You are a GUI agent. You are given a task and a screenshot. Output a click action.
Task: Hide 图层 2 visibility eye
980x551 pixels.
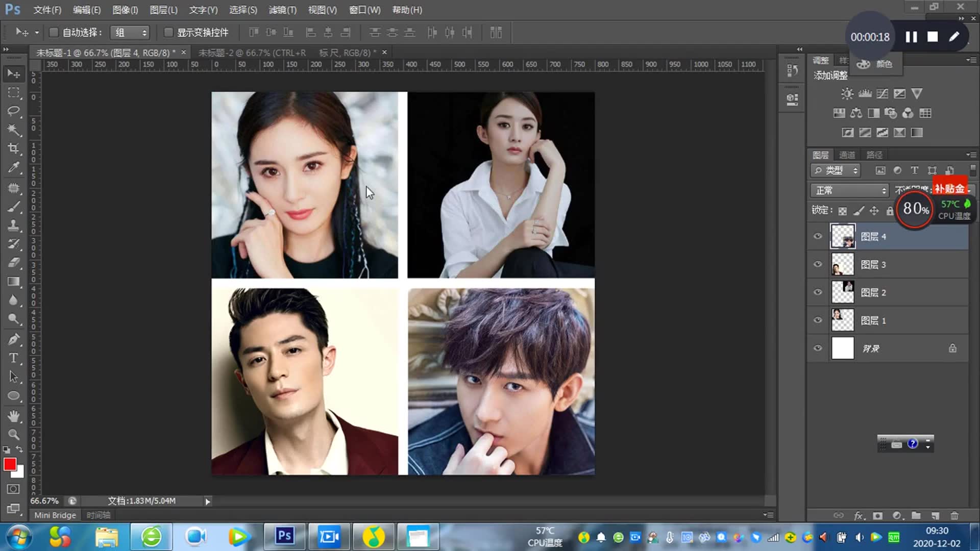pos(818,292)
